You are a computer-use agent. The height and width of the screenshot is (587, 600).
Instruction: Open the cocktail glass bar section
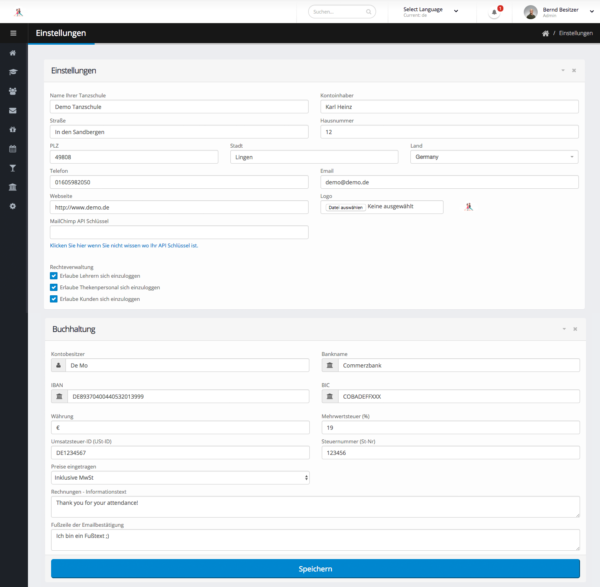tap(13, 168)
